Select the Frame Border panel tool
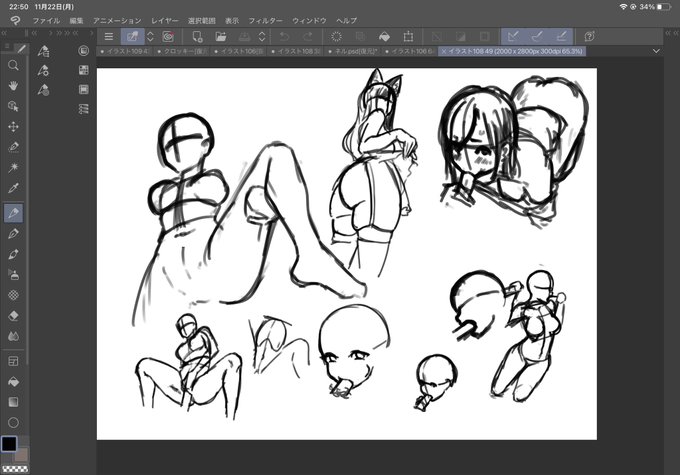680x475 pixels. click(13, 361)
